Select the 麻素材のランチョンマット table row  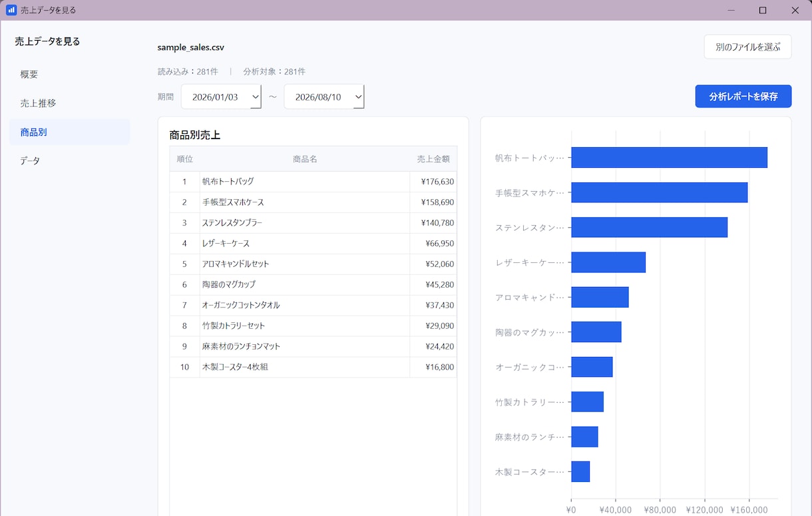(x=313, y=347)
